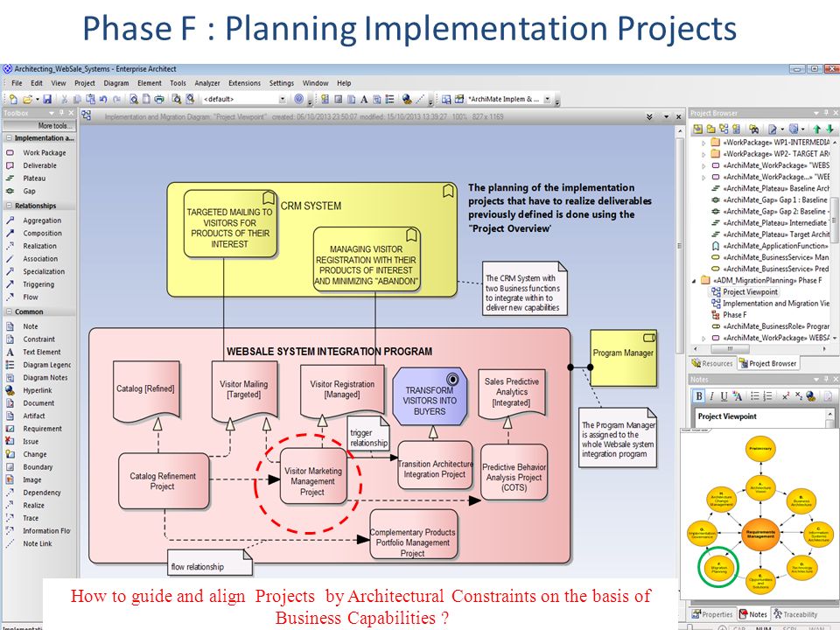
Task: Click the New file toolbar icon
Action: (x=13, y=99)
